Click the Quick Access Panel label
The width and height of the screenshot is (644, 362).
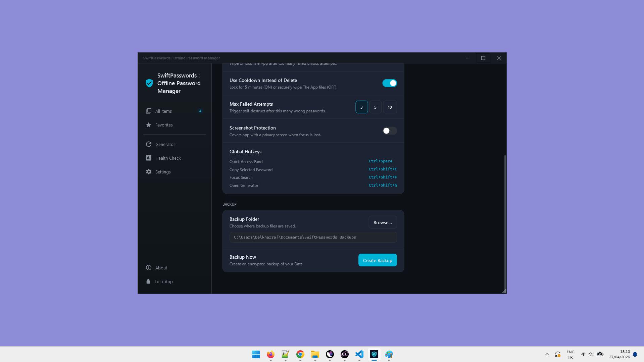pyautogui.click(x=246, y=162)
